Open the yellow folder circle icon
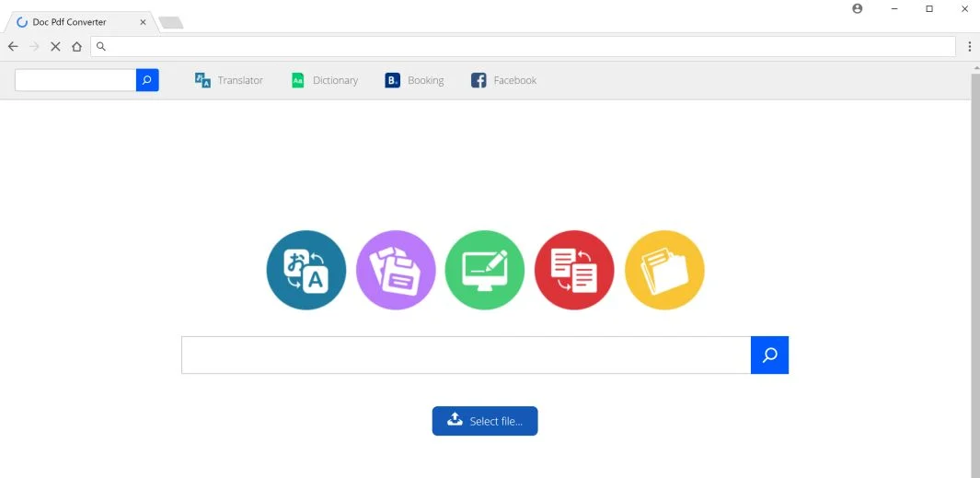Screen dimensions: 980x478 [664, 270]
